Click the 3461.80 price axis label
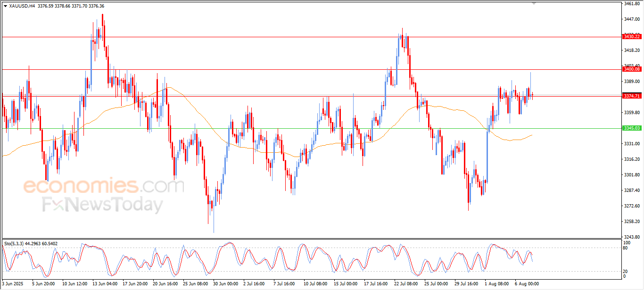644x290 pixels. (632, 4)
